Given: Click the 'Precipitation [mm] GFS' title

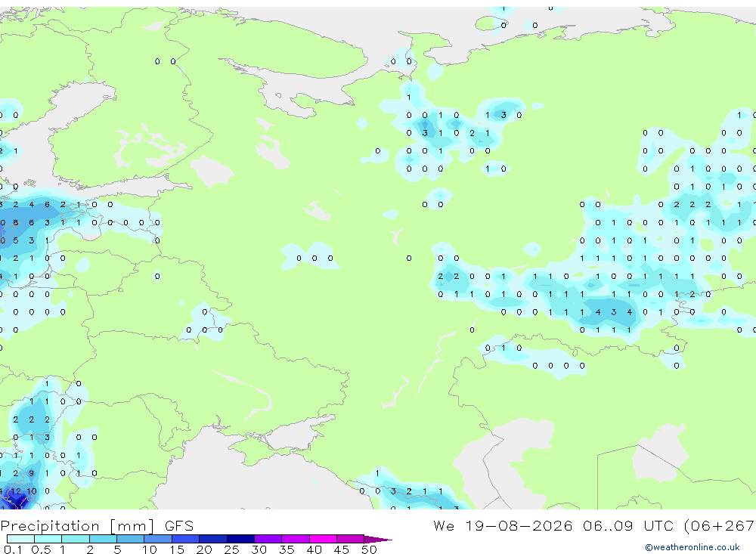Looking at the screenshot, I should [97, 526].
